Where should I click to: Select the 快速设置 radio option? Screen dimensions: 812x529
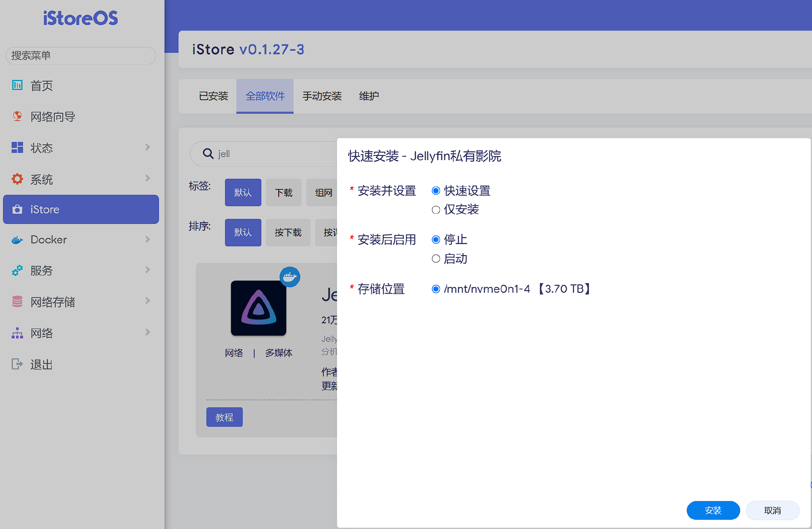point(436,191)
